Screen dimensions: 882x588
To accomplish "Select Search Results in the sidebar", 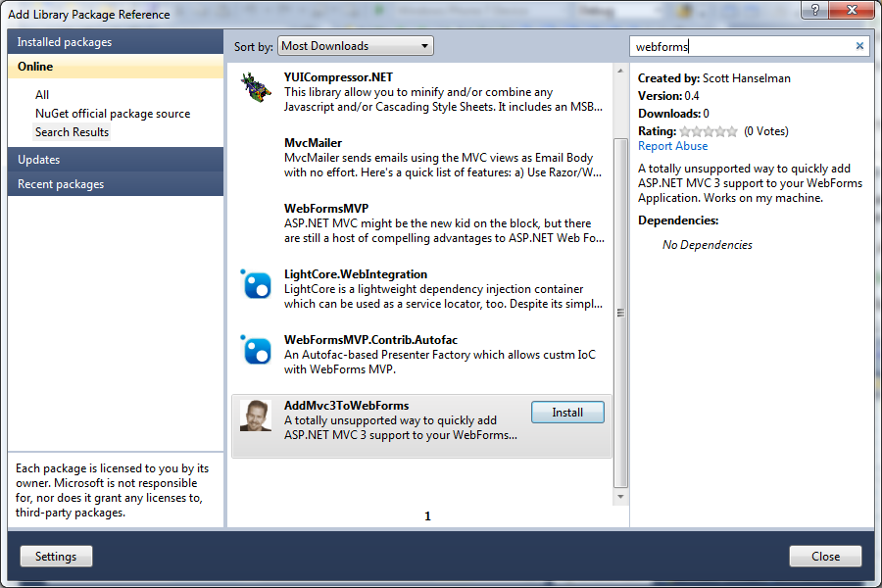I will 72,132.
